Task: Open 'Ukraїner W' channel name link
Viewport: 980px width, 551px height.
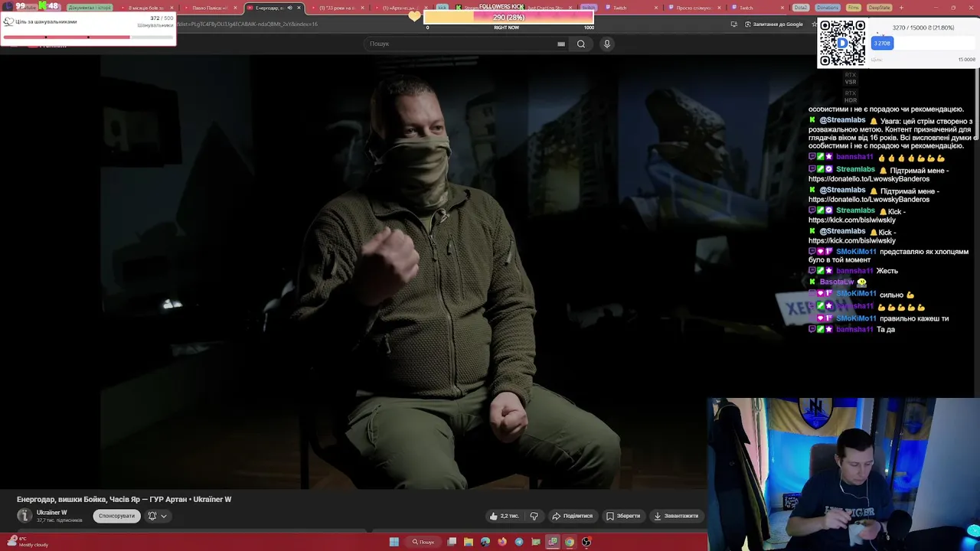Action: coord(52,512)
